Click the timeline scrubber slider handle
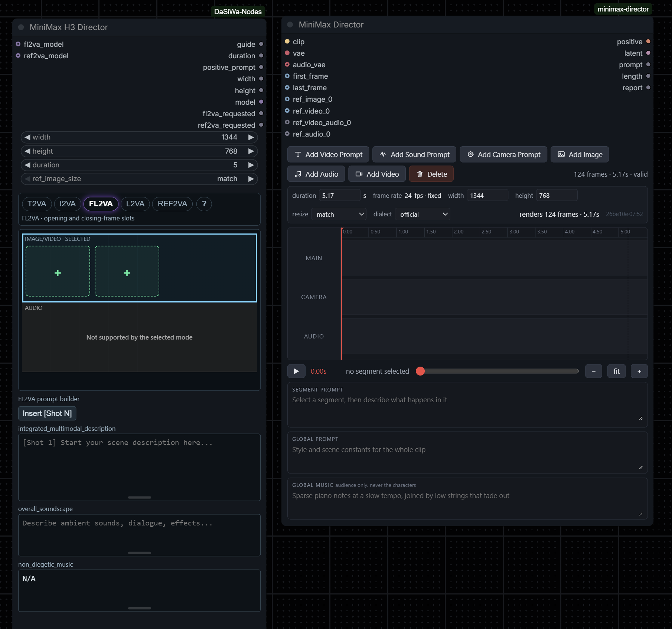Viewport: 672px width, 629px height. 420,371
